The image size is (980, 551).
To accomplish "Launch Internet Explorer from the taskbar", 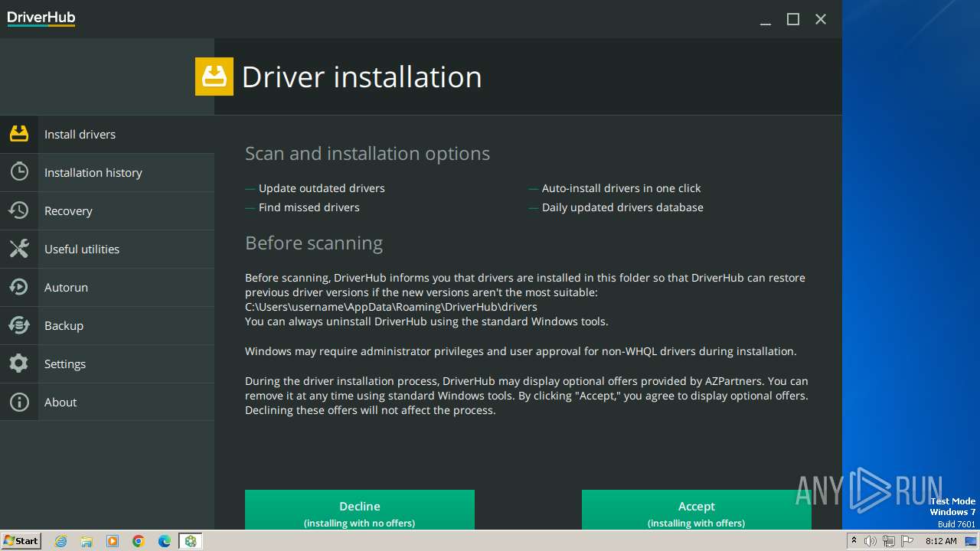I will 61,541.
